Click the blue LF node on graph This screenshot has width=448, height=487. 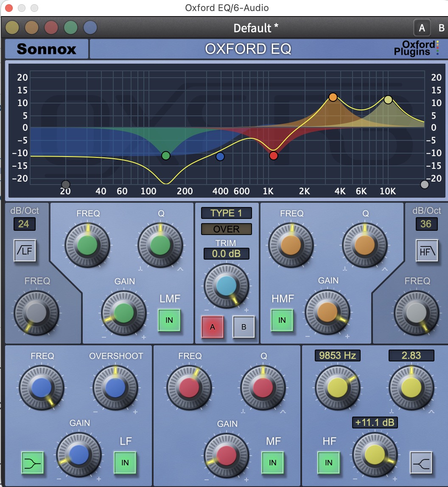click(x=220, y=157)
